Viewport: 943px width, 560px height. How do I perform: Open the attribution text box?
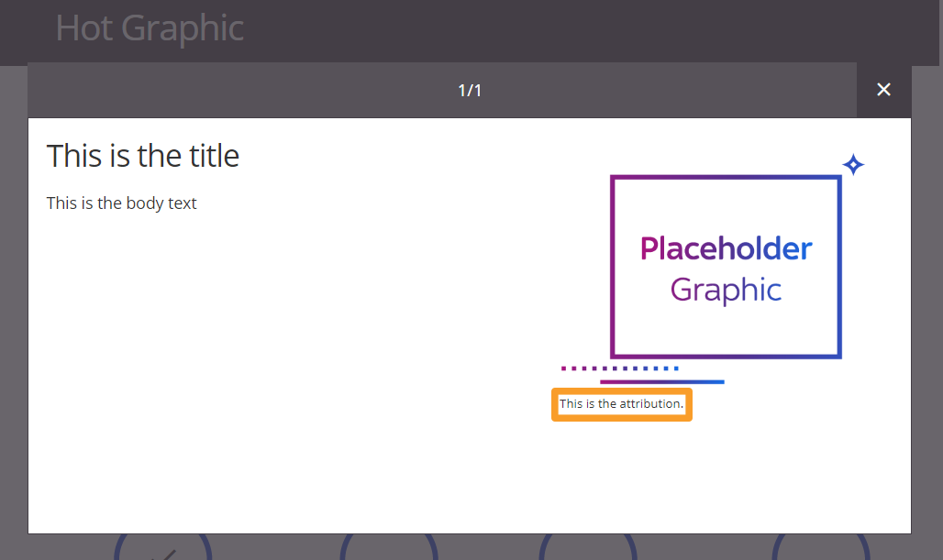pos(621,403)
